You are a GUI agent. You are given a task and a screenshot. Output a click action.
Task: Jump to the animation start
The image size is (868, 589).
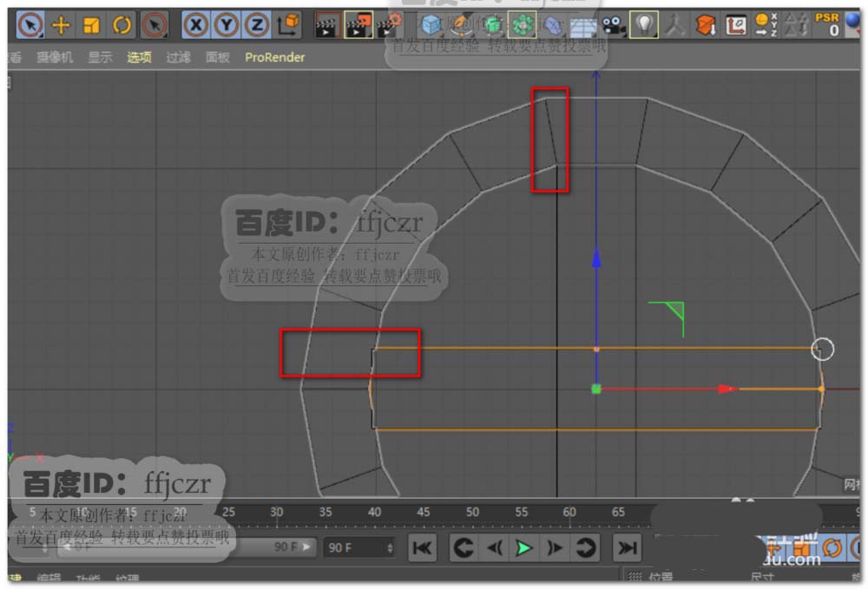[422, 548]
